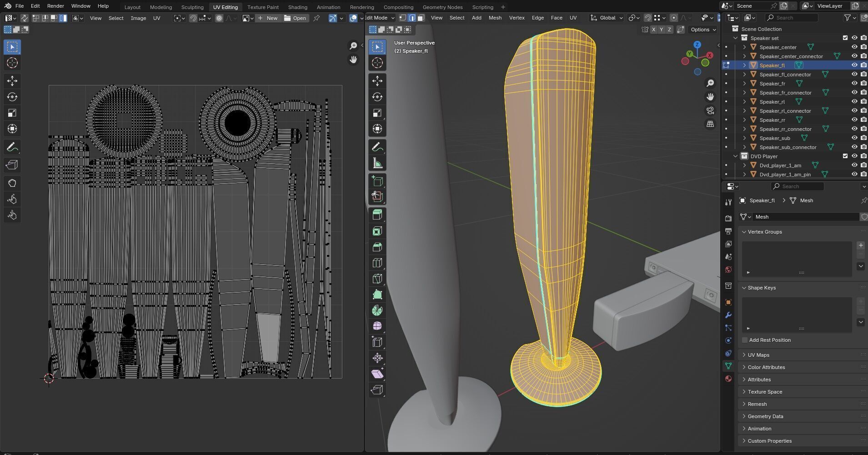Toggle UV sync selection in the UV editor
Viewport: 868px width, 455px height.
pos(24,18)
